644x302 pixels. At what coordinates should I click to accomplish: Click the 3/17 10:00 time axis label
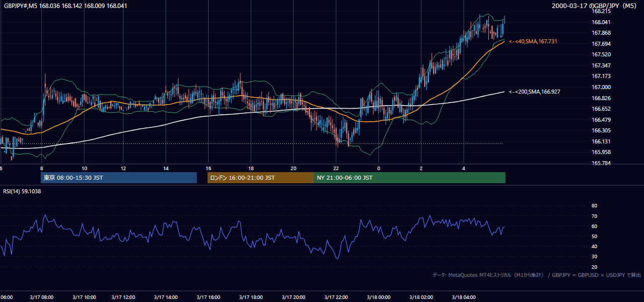[84, 297]
